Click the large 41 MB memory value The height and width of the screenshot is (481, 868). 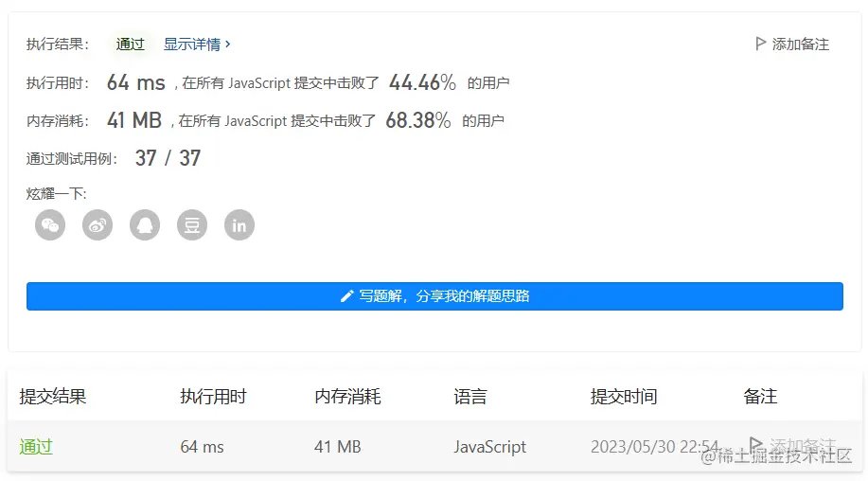134,120
